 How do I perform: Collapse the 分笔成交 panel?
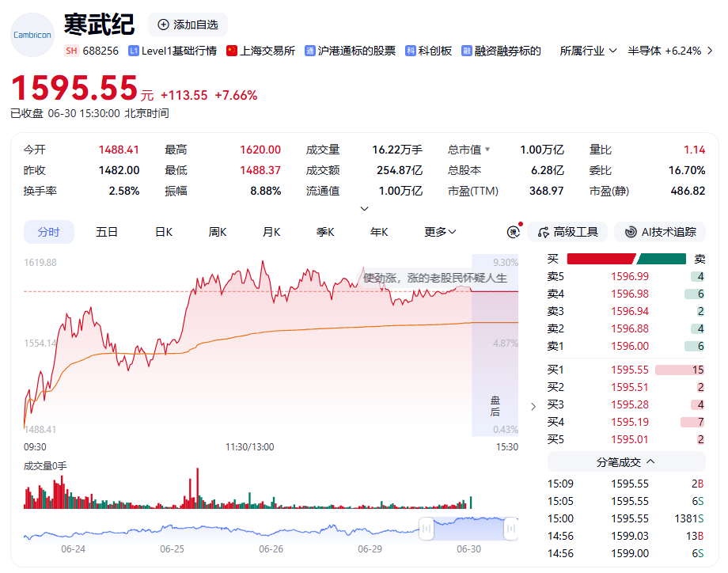[x=627, y=462]
